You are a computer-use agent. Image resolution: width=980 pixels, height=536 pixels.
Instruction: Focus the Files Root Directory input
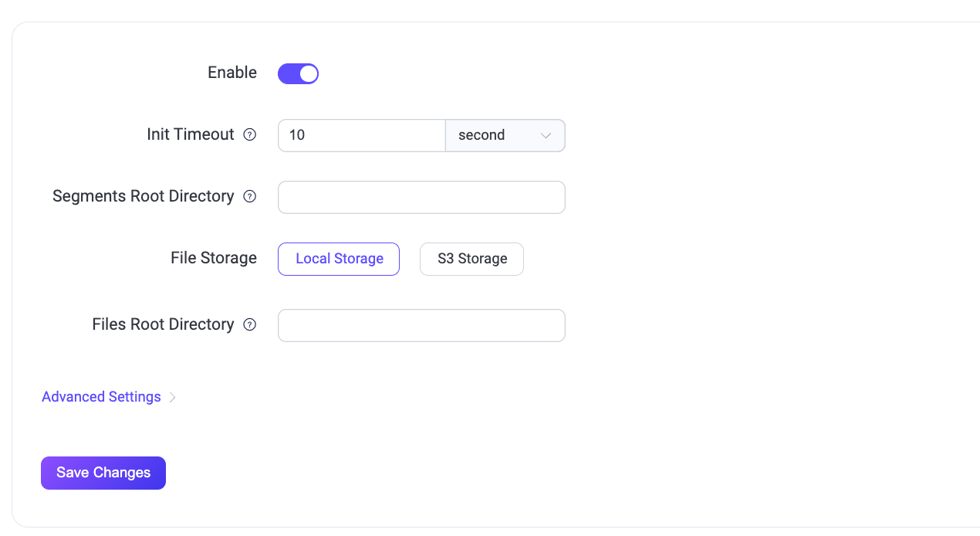pyautogui.click(x=421, y=325)
